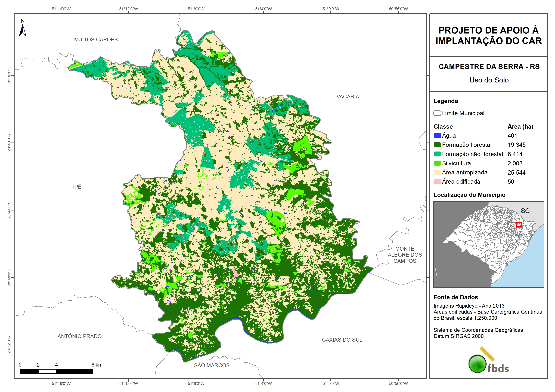Click the pink Área edificada swatch

[x=437, y=182]
